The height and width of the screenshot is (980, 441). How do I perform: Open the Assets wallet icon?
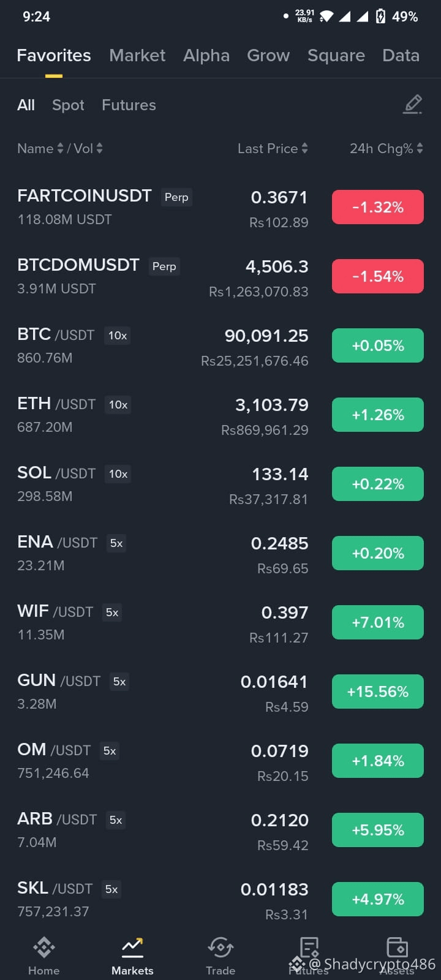(398, 948)
